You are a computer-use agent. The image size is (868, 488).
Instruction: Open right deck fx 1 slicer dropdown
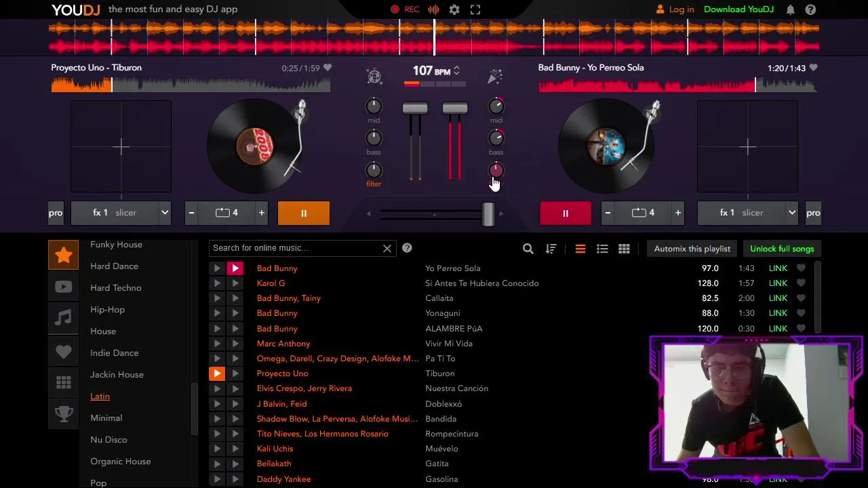click(x=747, y=213)
